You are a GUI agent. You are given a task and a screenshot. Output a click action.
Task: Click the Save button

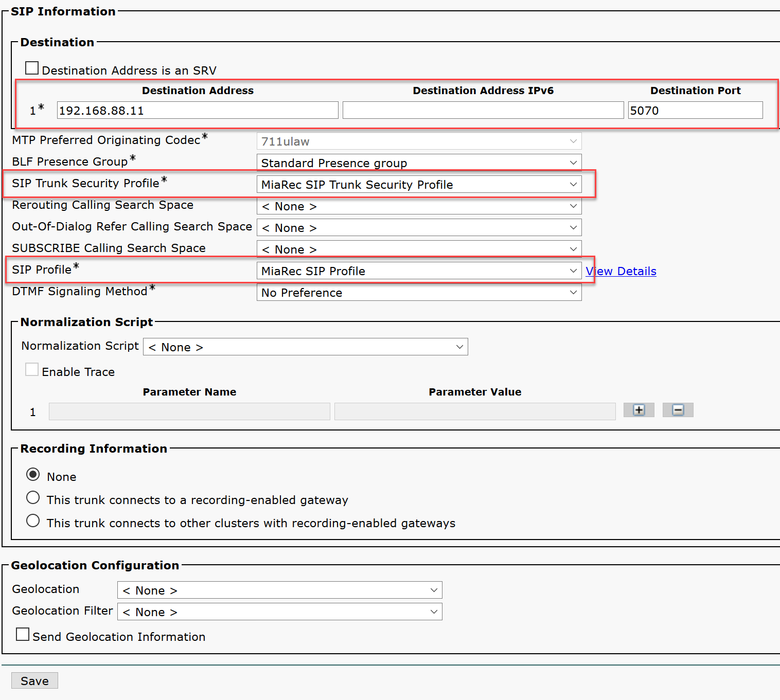[34, 680]
